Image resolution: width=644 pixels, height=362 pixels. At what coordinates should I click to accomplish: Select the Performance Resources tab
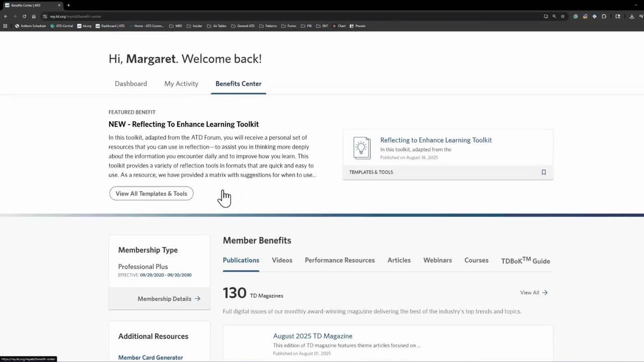tap(340, 260)
